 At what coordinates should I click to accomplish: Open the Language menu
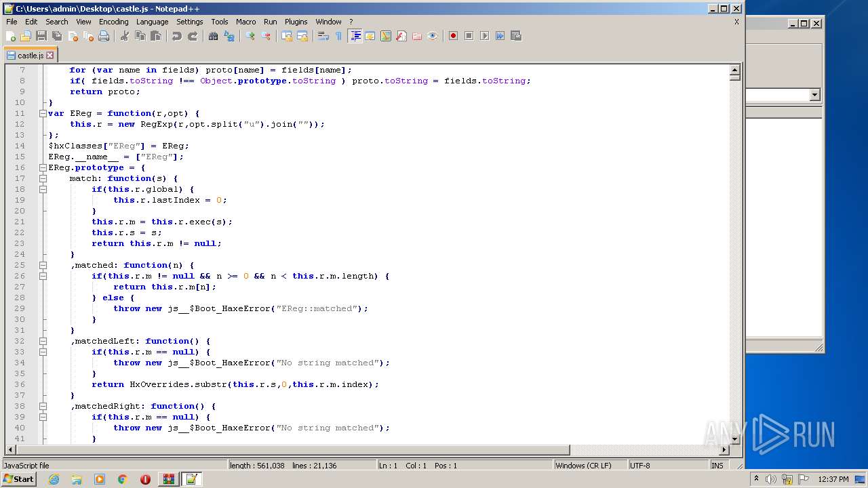pyautogui.click(x=152, y=22)
